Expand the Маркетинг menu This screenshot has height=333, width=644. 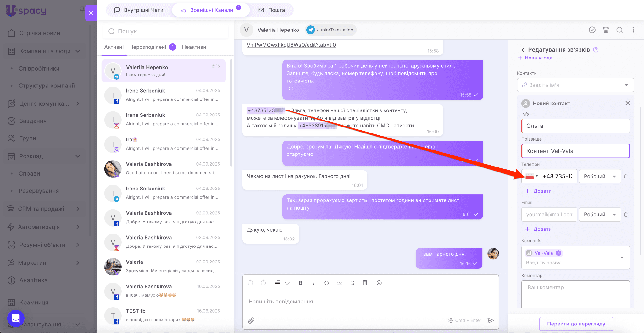click(44, 262)
